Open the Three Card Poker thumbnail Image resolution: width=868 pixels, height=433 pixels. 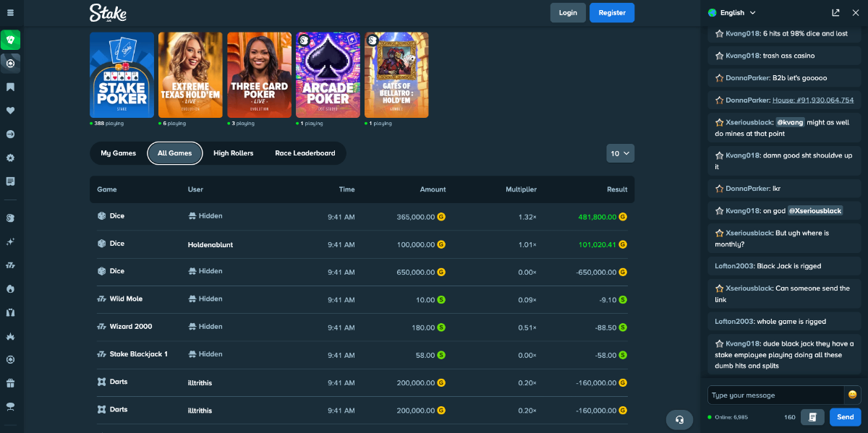(259, 74)
